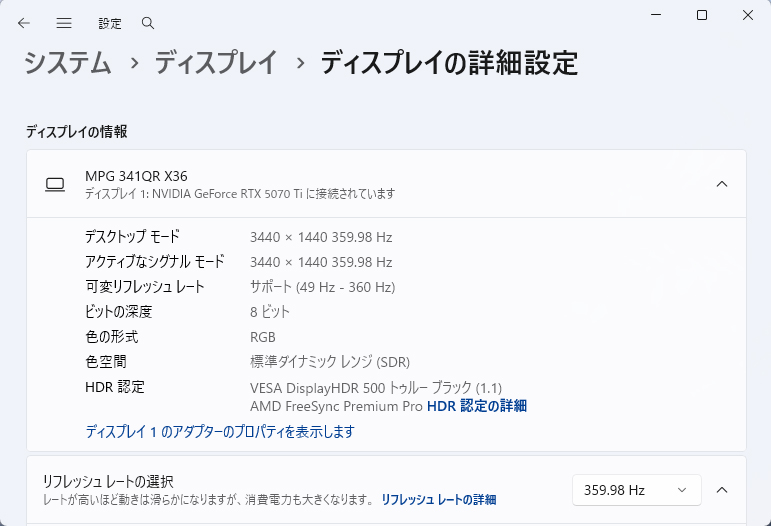Click the 色空間 label
Viewport: 771px width, 526px height.
pyautogui.click(x=106, y=362)
